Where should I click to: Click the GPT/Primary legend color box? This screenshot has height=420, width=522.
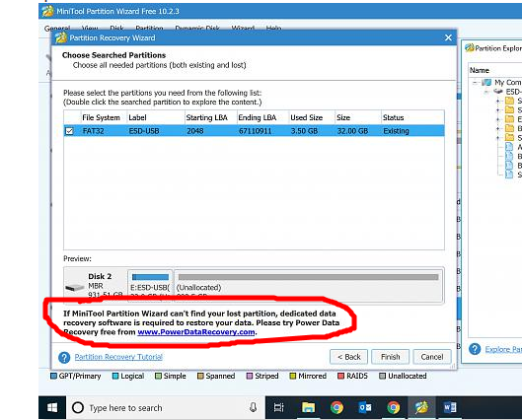pyautogui.click(x=53, y=376)
